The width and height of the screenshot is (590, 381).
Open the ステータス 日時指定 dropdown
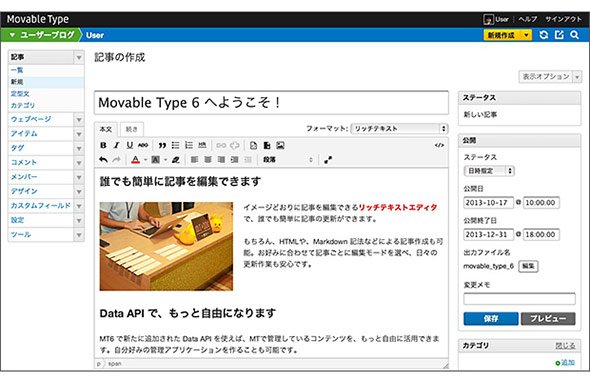[x=489, y=171]
